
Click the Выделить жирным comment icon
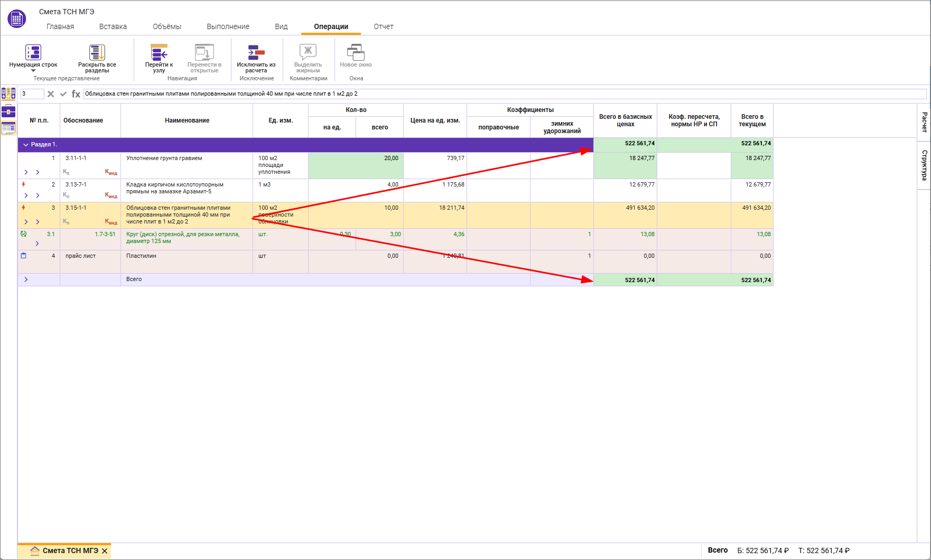pos(308,52)
